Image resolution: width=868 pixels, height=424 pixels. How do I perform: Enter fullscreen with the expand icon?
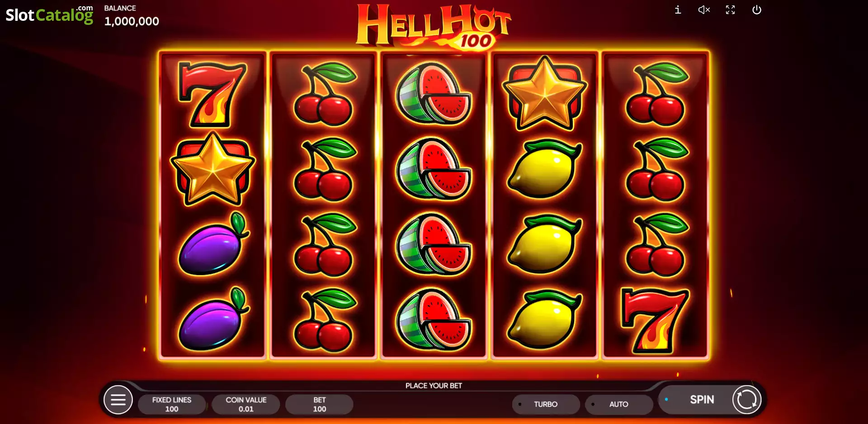730,10
